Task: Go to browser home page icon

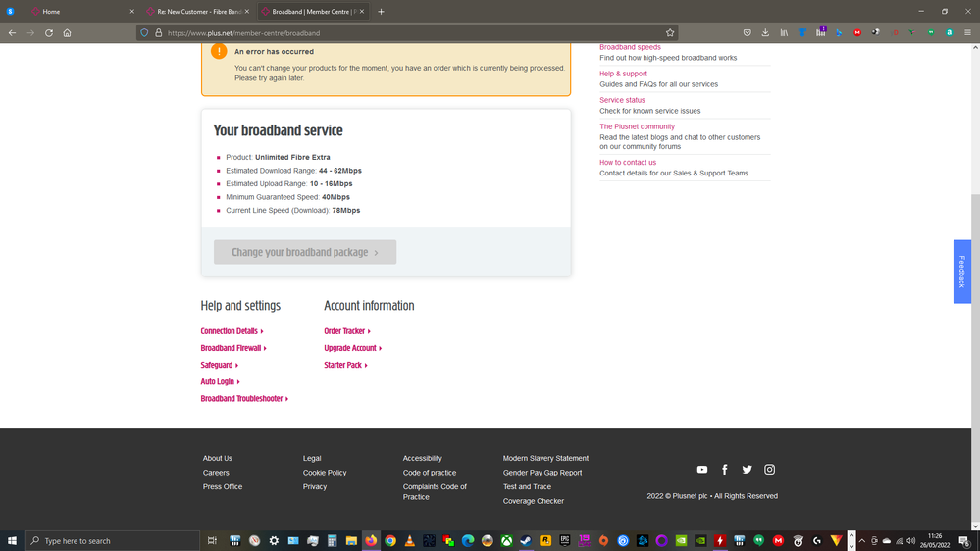Action: point(68,33)
